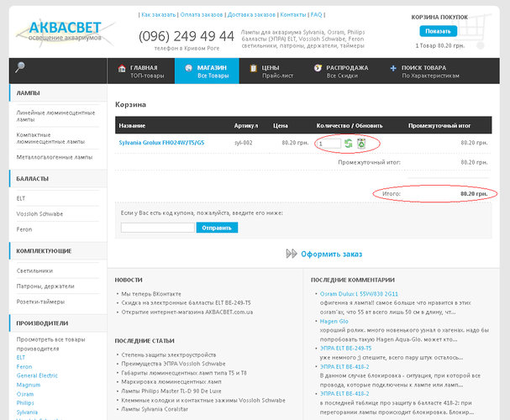Viewport: 510px width, 420px height.
Task: Click the double-arrow checkout icon
Action: coord(292,253)
